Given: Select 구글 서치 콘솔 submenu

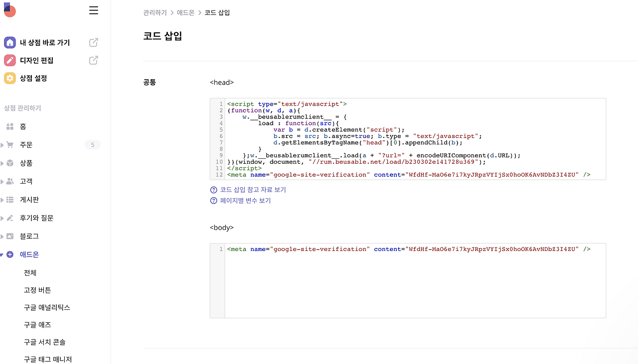Looking at the screenshot, I should 45,342.
